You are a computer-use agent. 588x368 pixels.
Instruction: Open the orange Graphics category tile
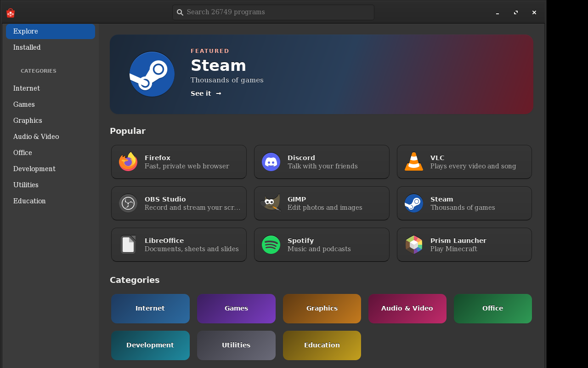(322, 309)
